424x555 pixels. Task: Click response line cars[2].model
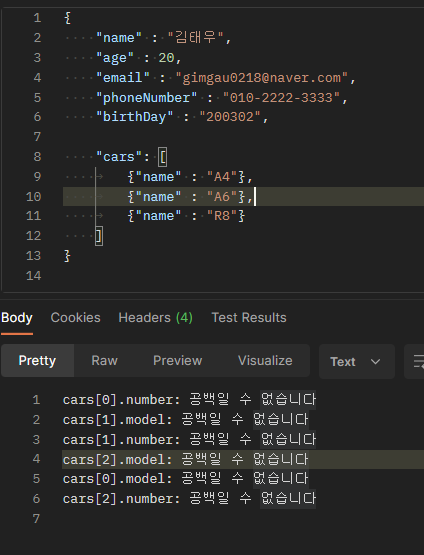pos(185,459)
